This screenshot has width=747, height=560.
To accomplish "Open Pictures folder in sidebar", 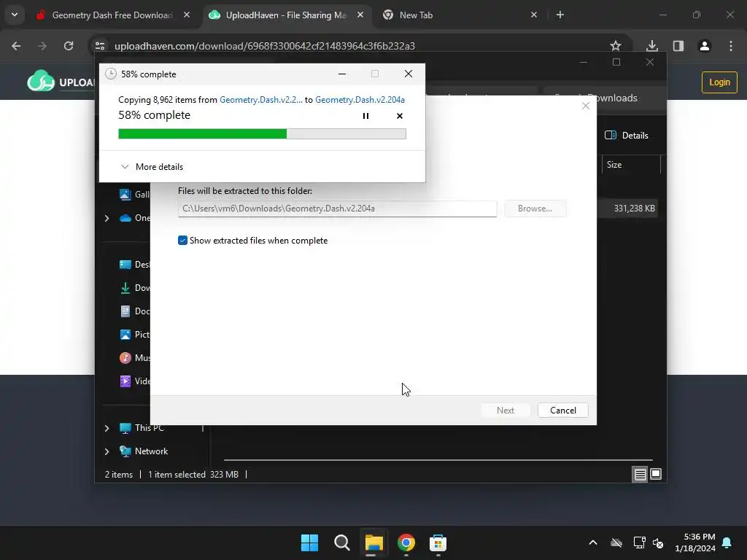I will [134, 334].
